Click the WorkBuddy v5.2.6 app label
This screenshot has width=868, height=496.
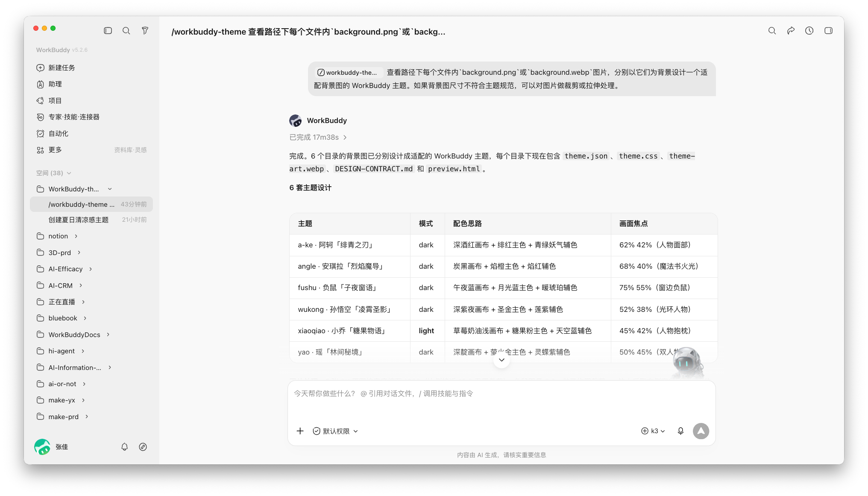point(62,50)
